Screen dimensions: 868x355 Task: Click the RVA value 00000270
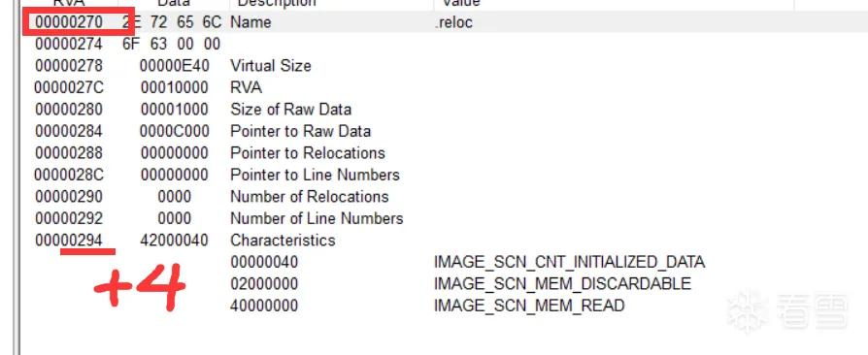click(69, 22)
